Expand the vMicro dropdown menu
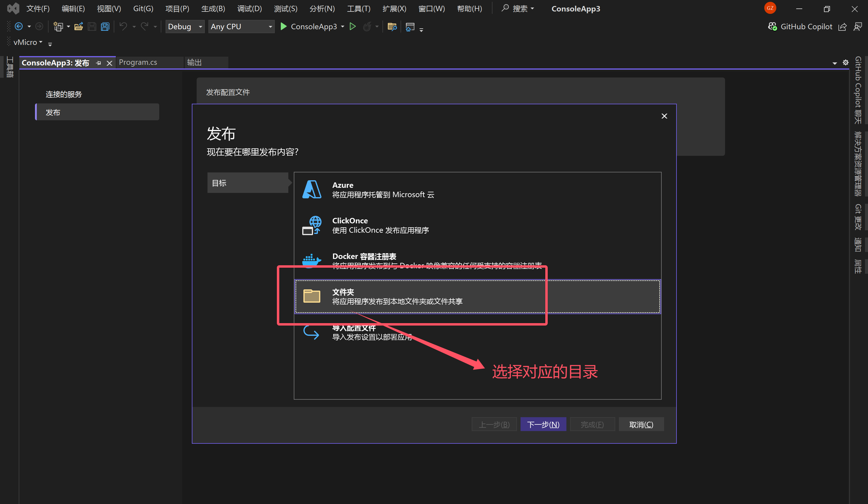 point(28,42)
